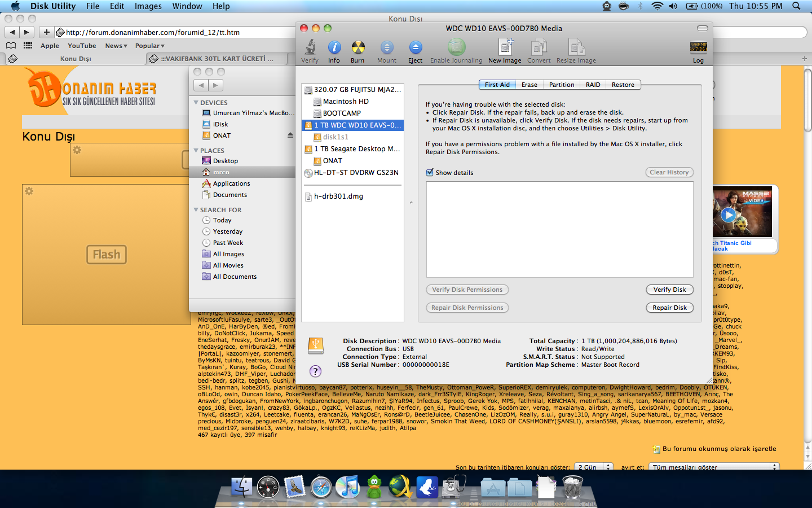Click the volume icon in menu bar
Screen dimensions: 812x508
click(673, 6)
